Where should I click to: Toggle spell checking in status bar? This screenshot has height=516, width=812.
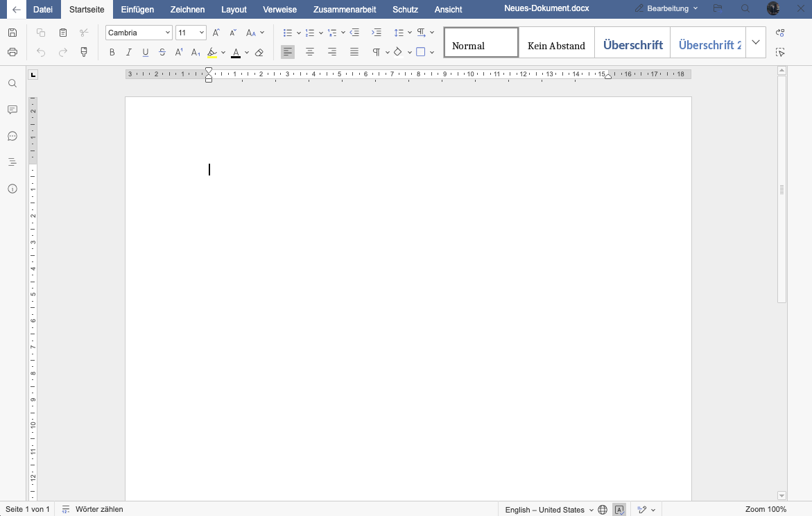point(619,510)
